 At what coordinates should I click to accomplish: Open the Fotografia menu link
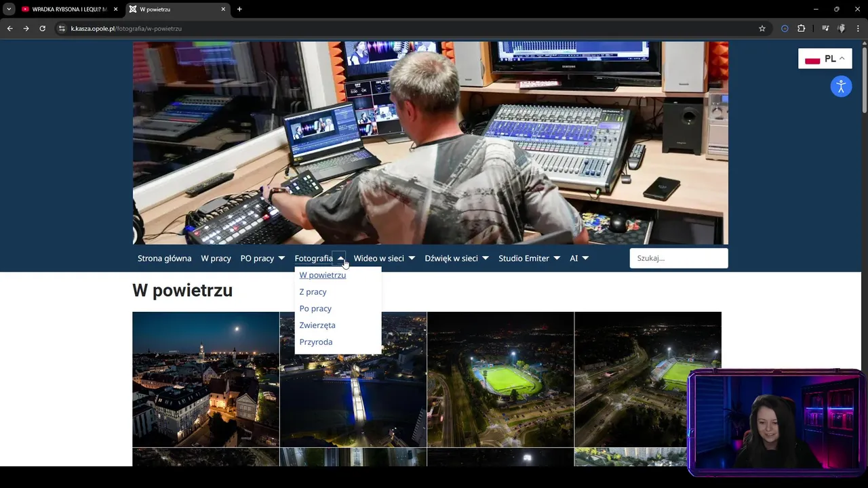point(313,258)
